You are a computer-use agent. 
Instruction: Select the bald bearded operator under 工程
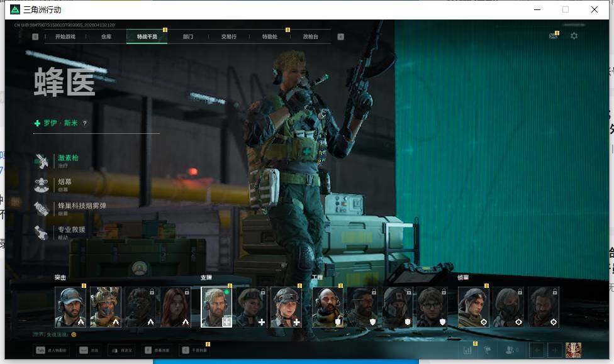[328, 307]
